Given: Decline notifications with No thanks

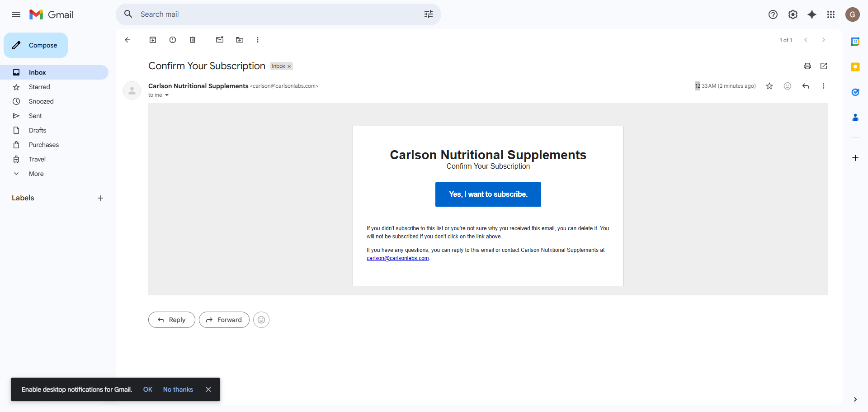Looking at the screenshot, I should (x=178, y=389).
